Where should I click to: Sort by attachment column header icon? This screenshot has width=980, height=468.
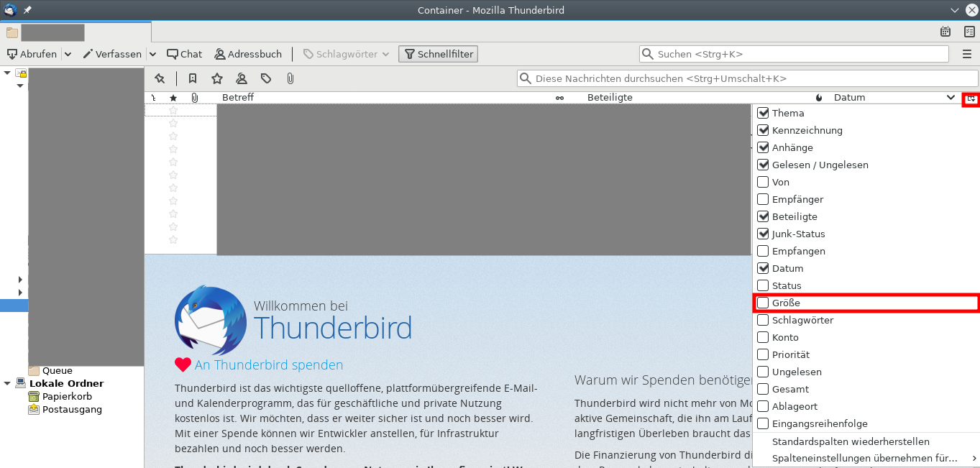tap(194, 98)
